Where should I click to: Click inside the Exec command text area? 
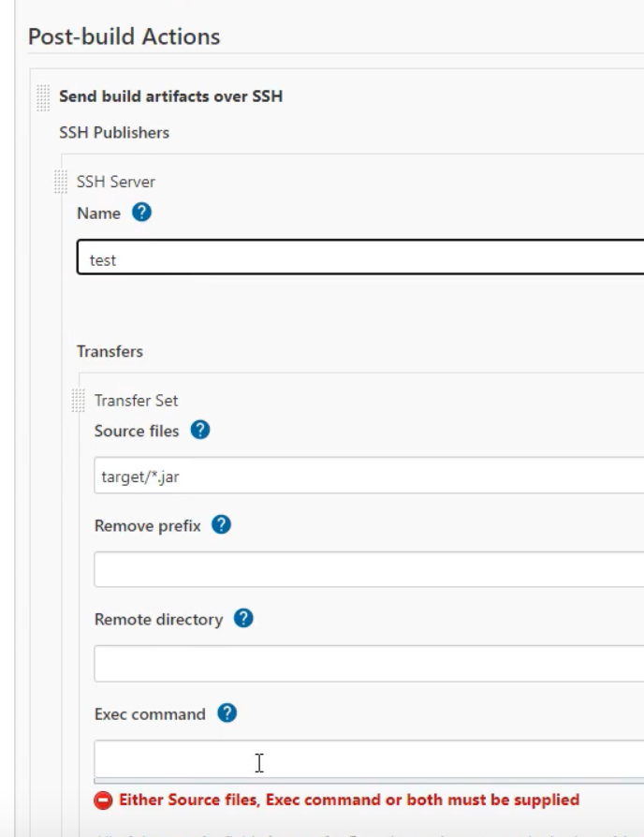click(x=369, y=758)
